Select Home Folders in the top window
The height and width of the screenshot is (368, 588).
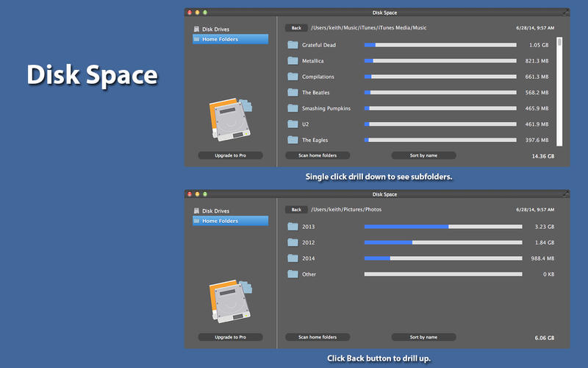click(x=230, y=39)
